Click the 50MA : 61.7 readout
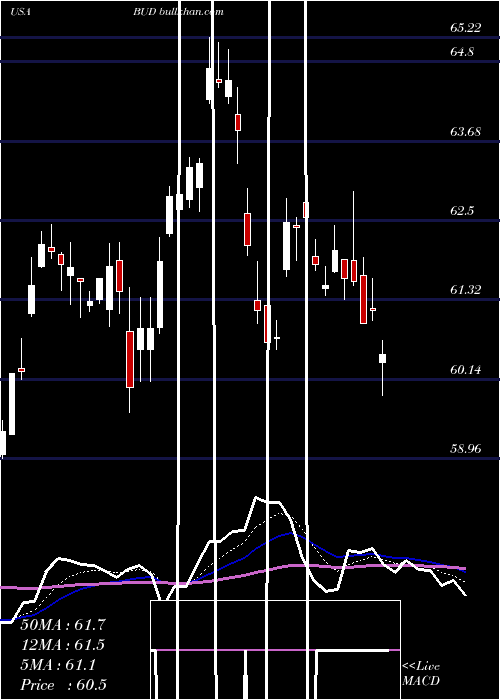The height and width of the screenshot is (700, 500). coord(62,625)
